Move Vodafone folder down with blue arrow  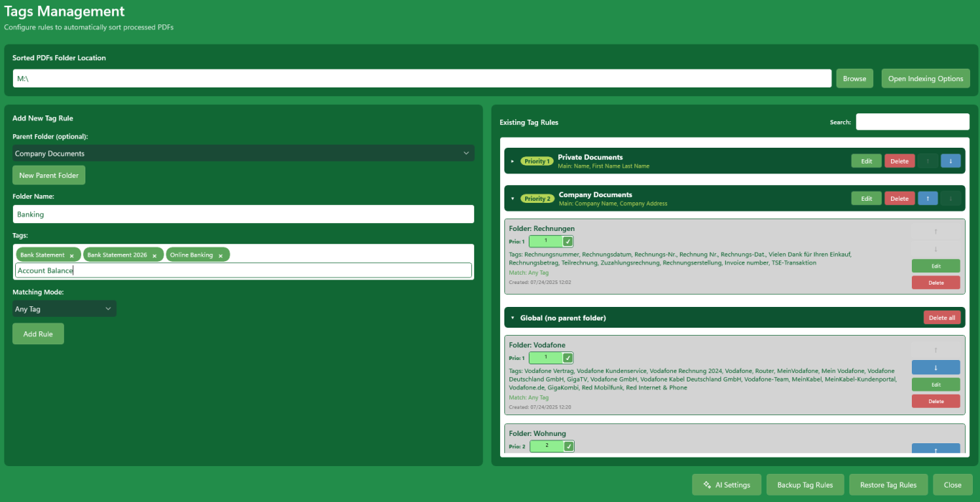936,367
